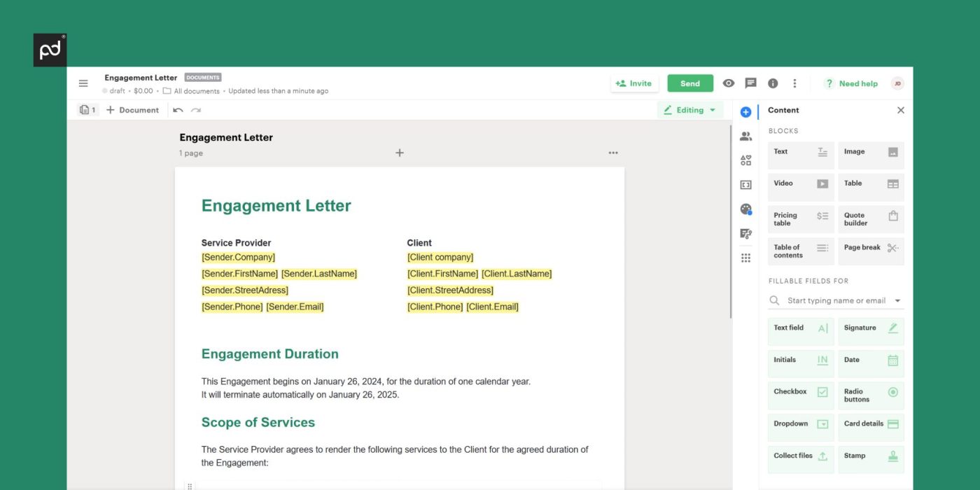Click the undo arrow in the toolbar
Screen dimensions: 980x490
point(178,110)
